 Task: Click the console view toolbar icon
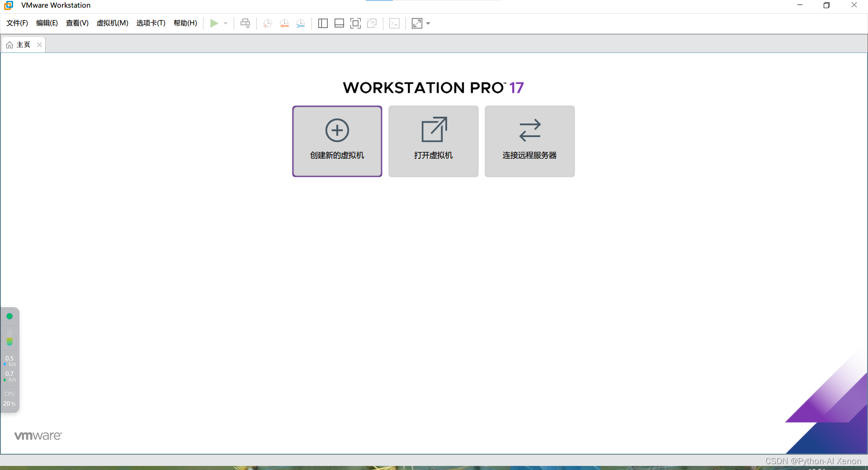(x=395, y=24)
